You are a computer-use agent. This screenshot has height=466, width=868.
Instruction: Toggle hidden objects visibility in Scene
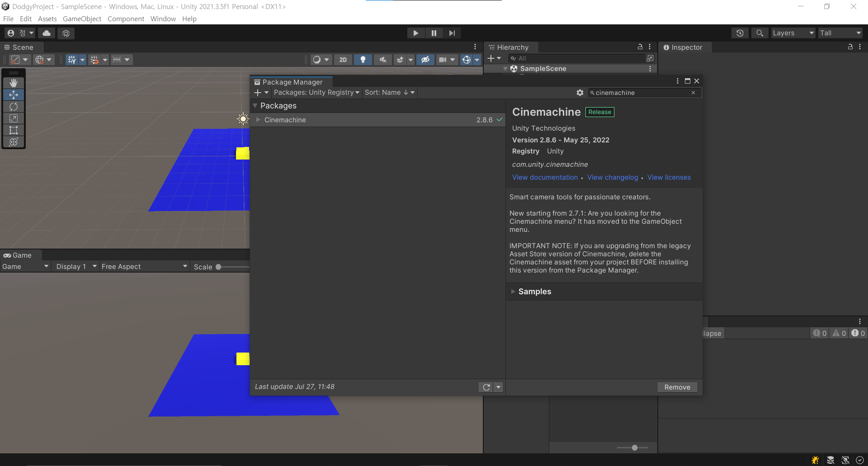click(x=425, y=60)
